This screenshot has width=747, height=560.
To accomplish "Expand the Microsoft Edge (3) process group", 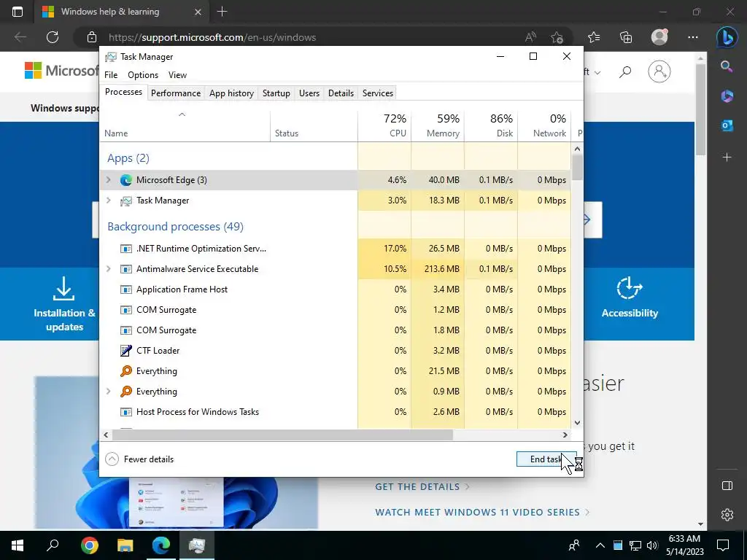I will coord(108,180).
